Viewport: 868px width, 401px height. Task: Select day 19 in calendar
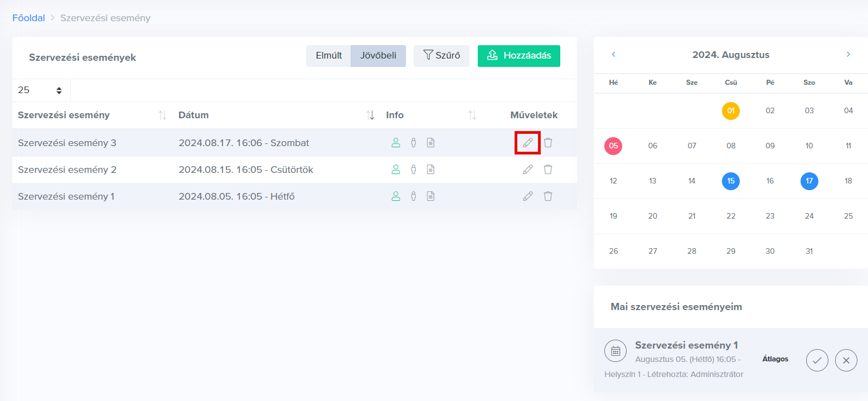613,216
